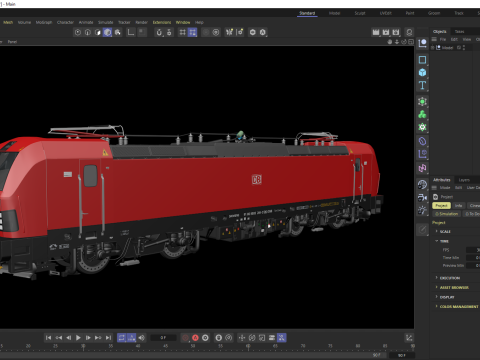
Task: Toggle Position keyframe channel icon
Action: (x=242, y=338)
